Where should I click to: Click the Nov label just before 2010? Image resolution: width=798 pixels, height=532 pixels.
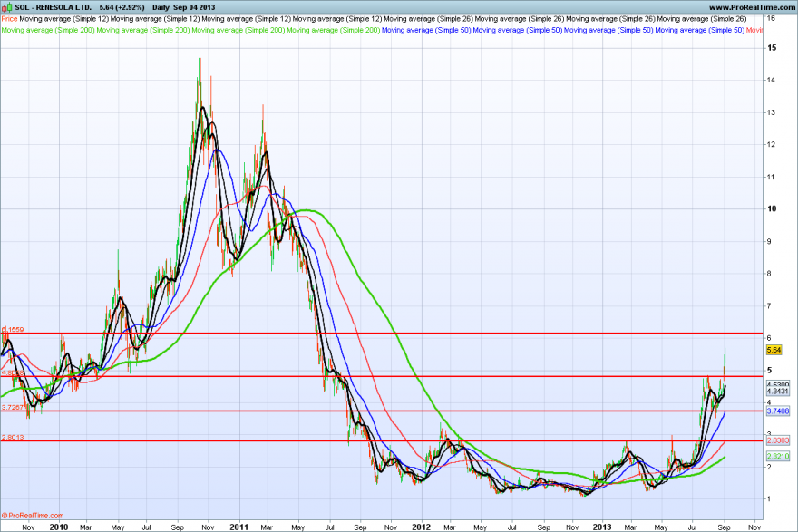point(28,527)
